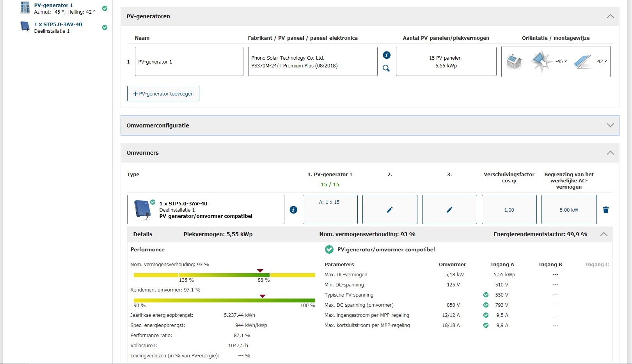Collapse the PV-generatoren section
632x364 pixels.
pyautogui.click(x=610, y=16)
